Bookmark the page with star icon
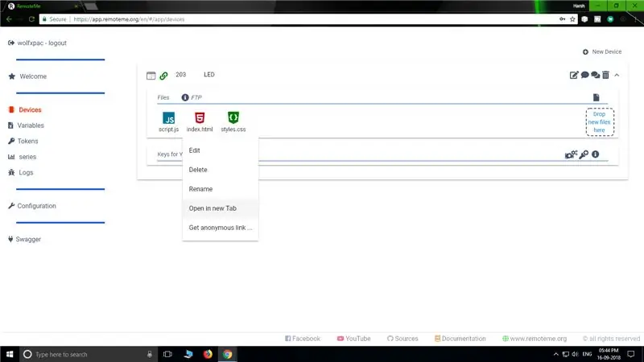This screenshot has height=362, width=644. [572, 19]
